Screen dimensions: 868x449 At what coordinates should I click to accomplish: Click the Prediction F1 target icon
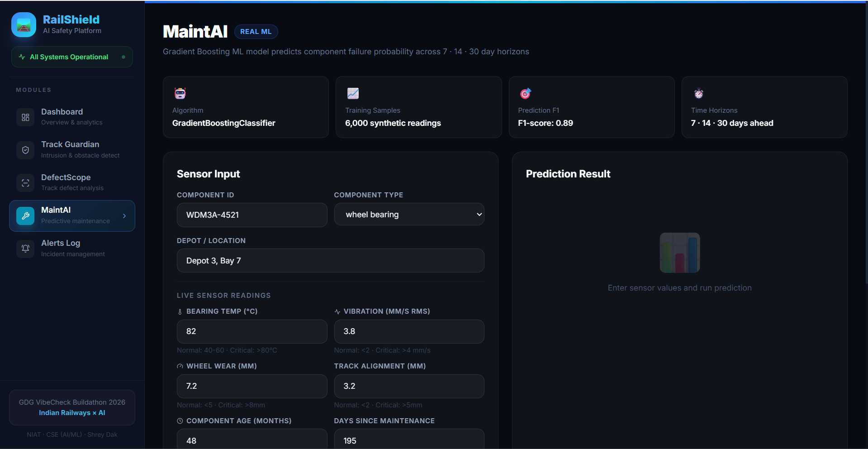coord(525,94)
